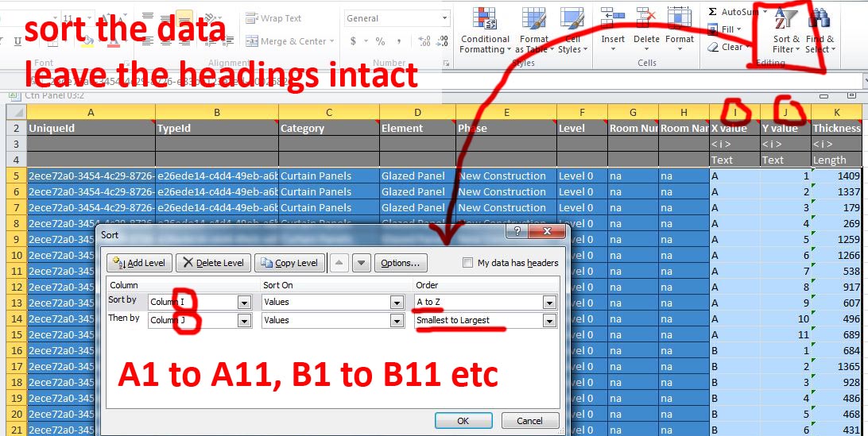
Task: Select column D header
Action: pos(417,112)
